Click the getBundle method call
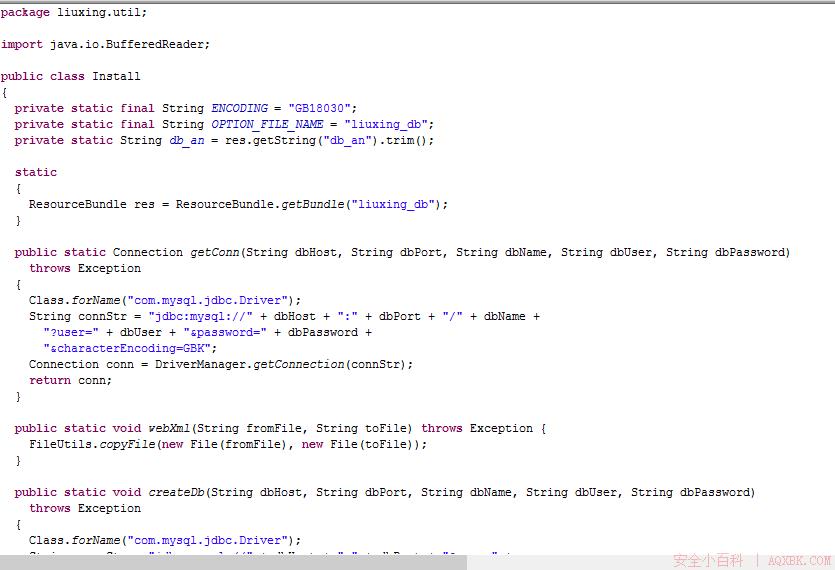Viewport: 835px width, 570px height. pos(313,205)
